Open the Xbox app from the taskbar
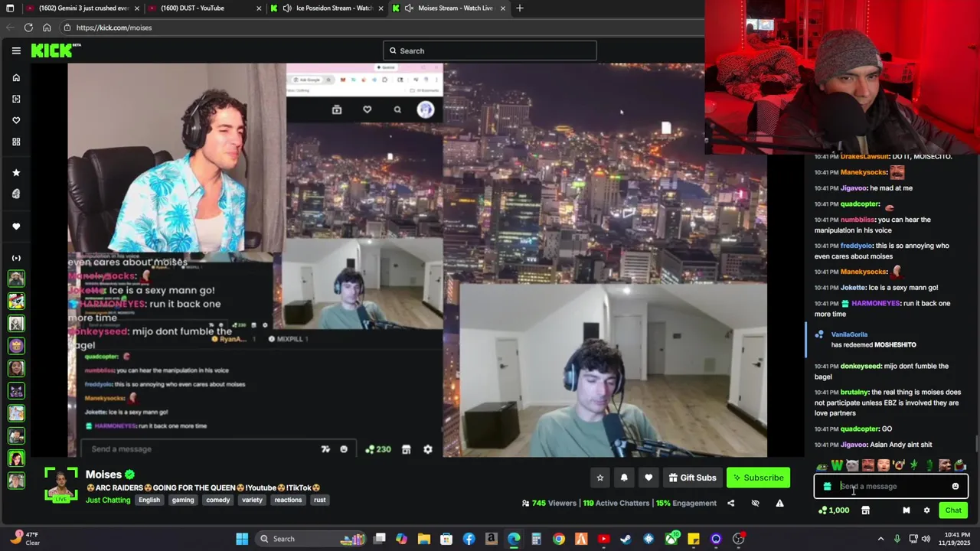 pyautogui.click(x=671, y=539)
